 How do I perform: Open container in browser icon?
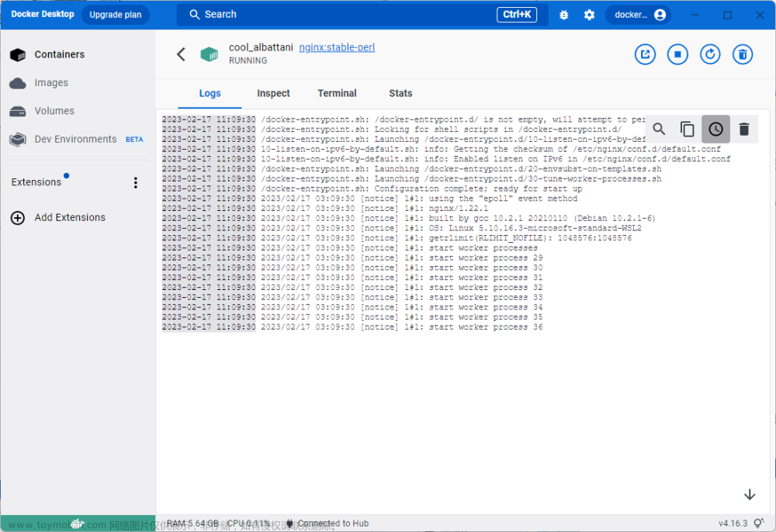(x=645, y=54)
